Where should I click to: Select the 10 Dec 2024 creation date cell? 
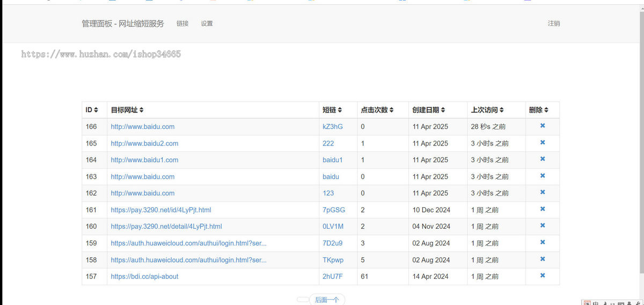[438, 210]
